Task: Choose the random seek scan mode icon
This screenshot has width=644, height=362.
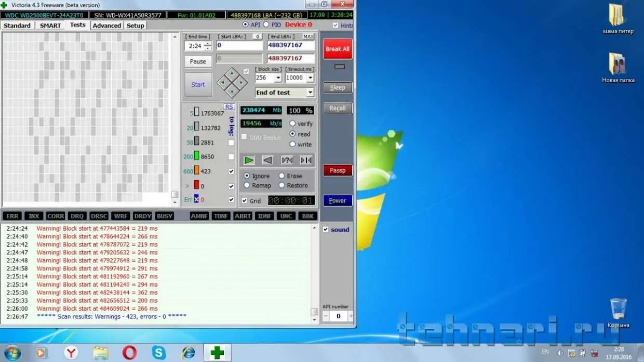Action: click(287, 160)
